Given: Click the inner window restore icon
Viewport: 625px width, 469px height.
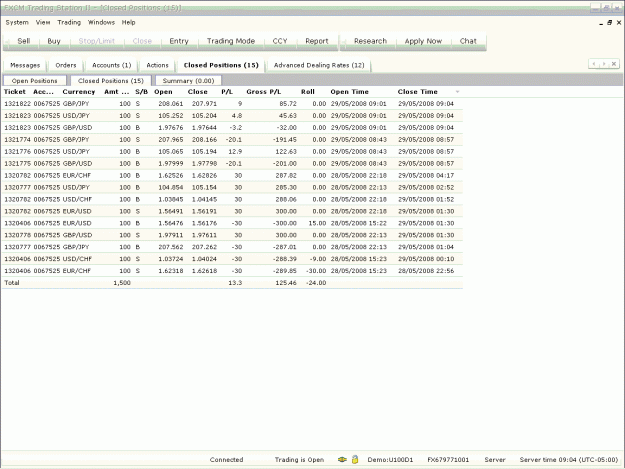Looking at the screenshot, I should 610,23.
